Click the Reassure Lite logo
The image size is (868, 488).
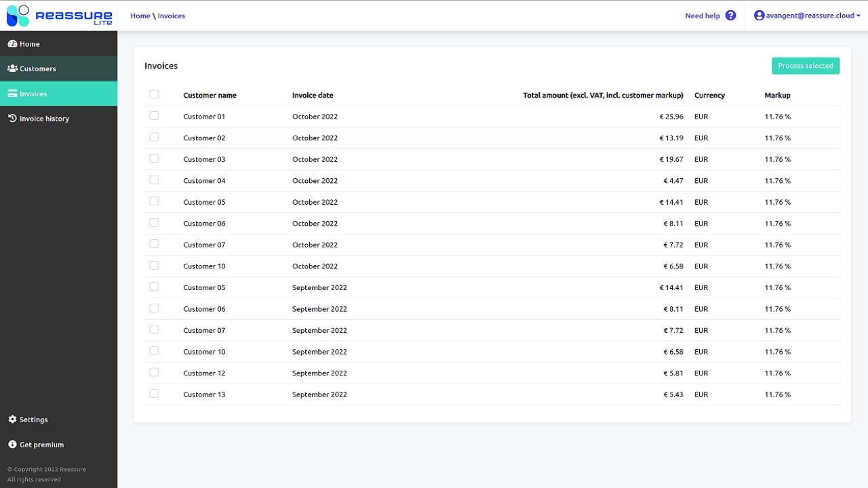pyautogui.click(x=59, y=15)
